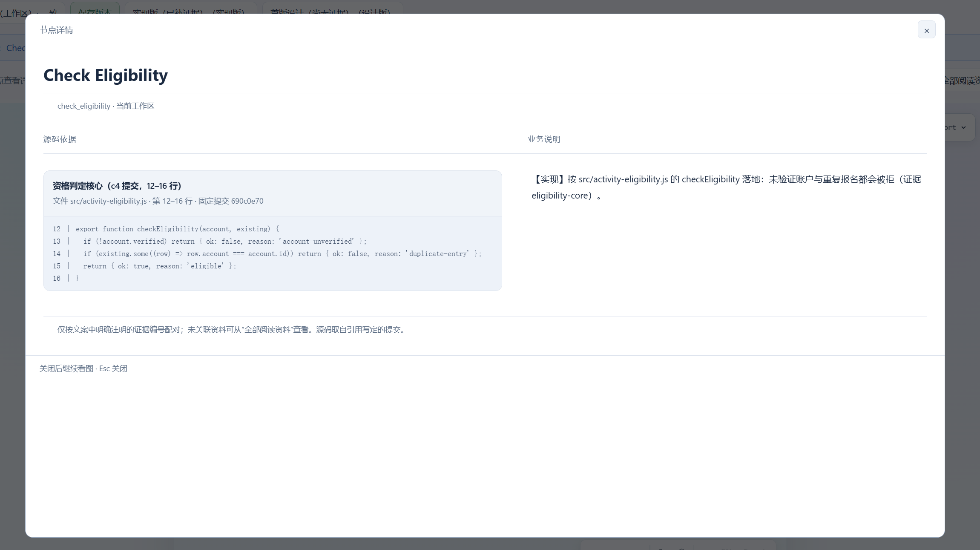This screenshot has height=550, width=980.
Task: Select code line 15 eligible return
Action: [x=144, y=266]
